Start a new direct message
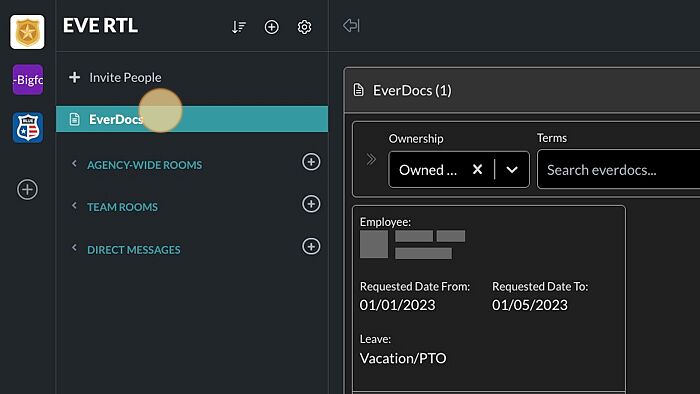This screenshot has height=394, width=700. click(311, 246)
